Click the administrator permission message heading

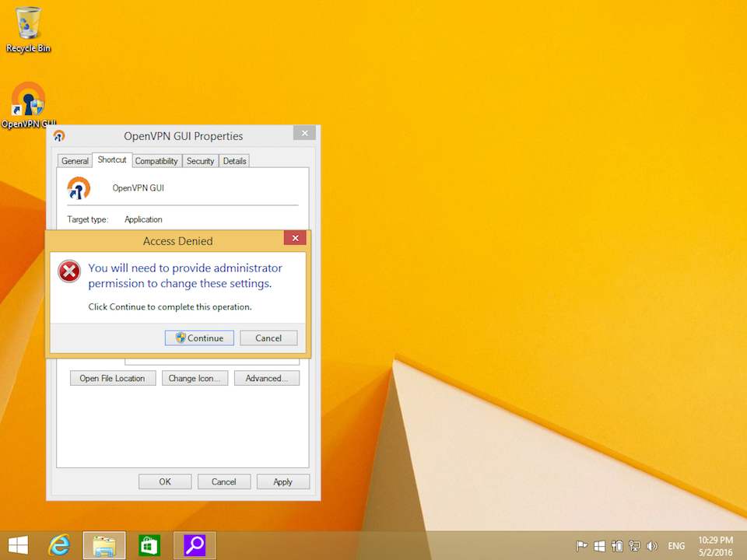[x=185, y=275]
